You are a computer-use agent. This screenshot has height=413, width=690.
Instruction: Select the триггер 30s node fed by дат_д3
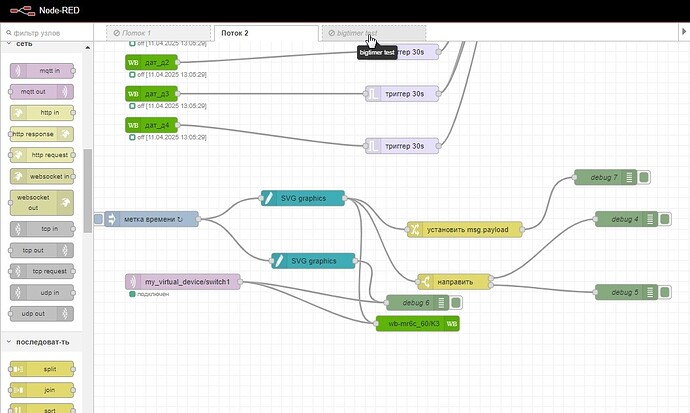(x=402, y=94)
